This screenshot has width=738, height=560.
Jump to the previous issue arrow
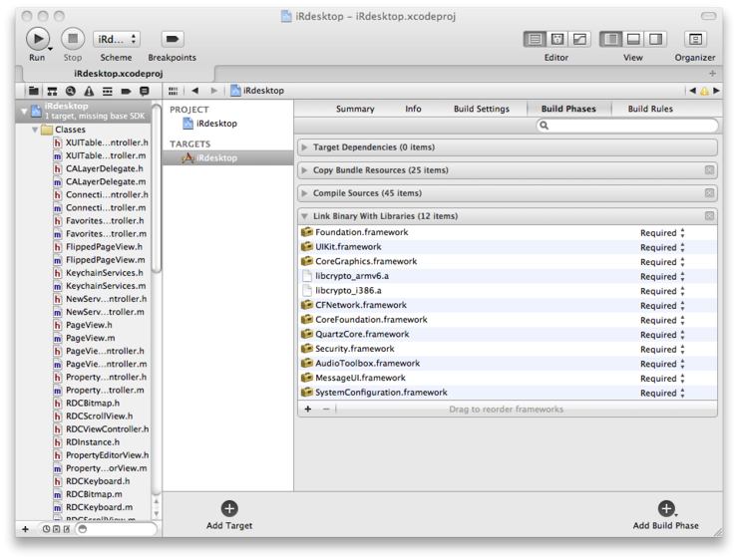[692, 91]
